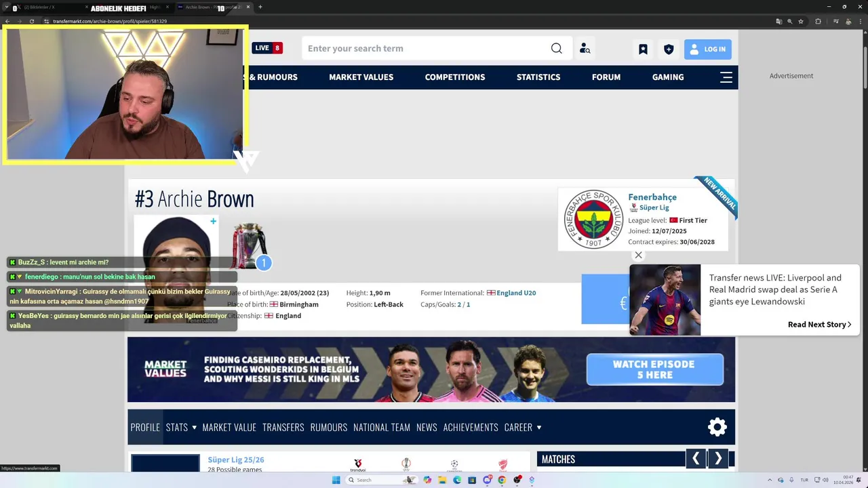This screenshot has height=488, width=868.
Task: Open the Copilot icon in the taskbar
Action: coord(427,480)
